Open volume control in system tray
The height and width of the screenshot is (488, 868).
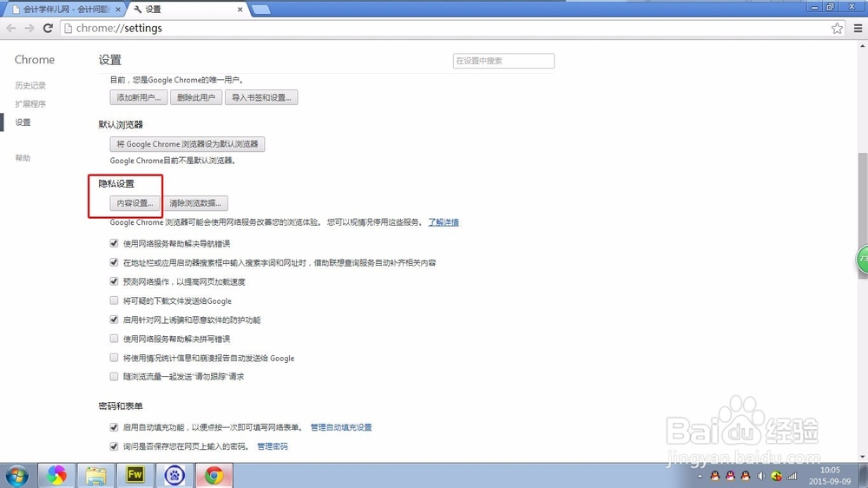point(761,477)
